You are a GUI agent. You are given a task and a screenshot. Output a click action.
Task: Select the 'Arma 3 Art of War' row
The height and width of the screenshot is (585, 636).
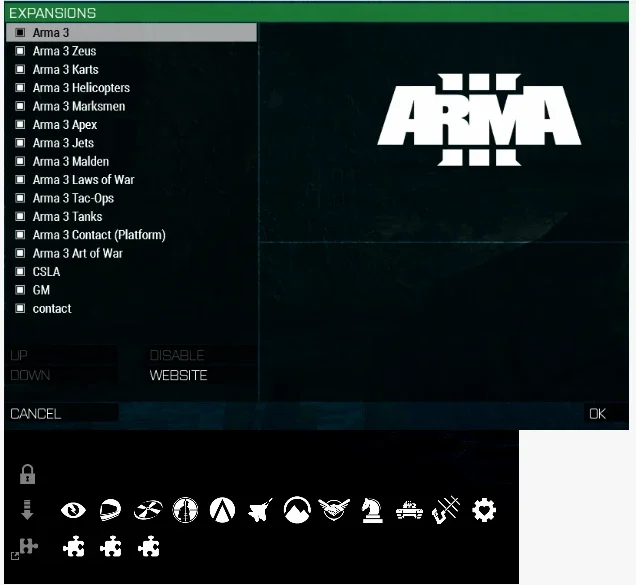tap(131, 253)
